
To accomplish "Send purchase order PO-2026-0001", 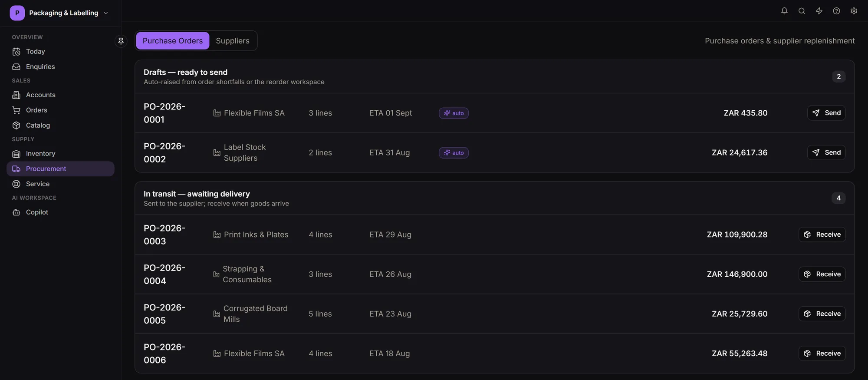I will point(826,113).
